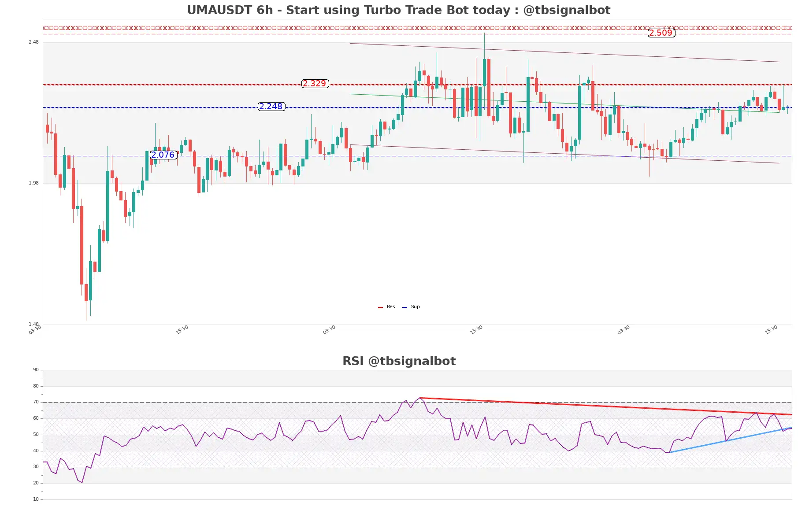Click the 1.98 price axis label
798x532 pixels.
click(x=33, y=183)
